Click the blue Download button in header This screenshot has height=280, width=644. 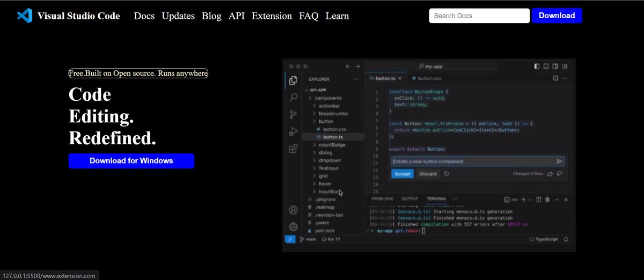[557, 16]
